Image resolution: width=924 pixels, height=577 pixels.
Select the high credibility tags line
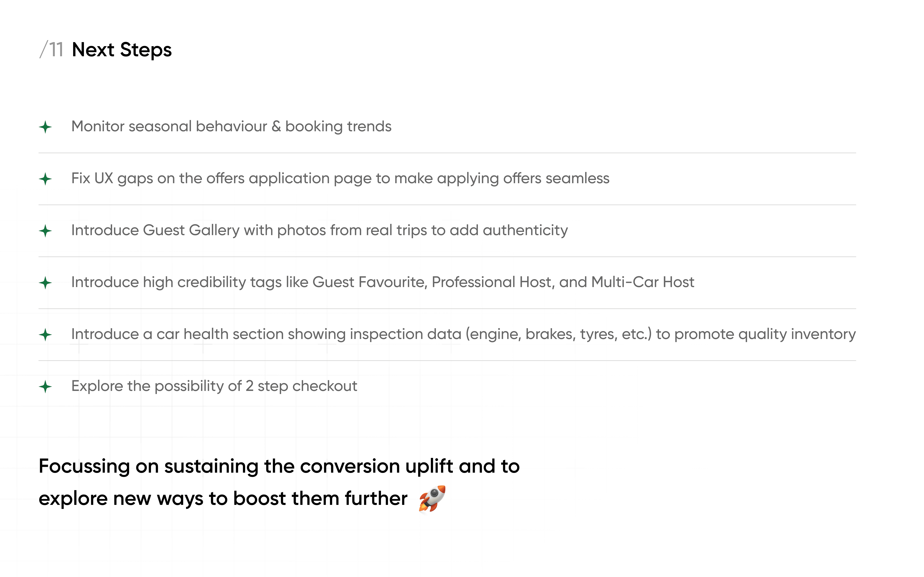pyautogui.click(x=383, y=282)
